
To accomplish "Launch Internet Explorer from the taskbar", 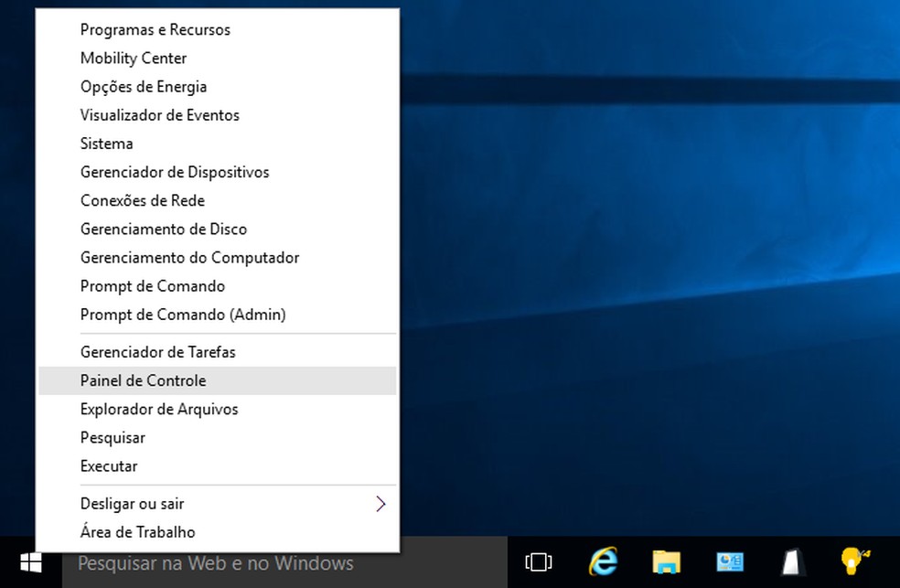I will (x=603, y=563).
